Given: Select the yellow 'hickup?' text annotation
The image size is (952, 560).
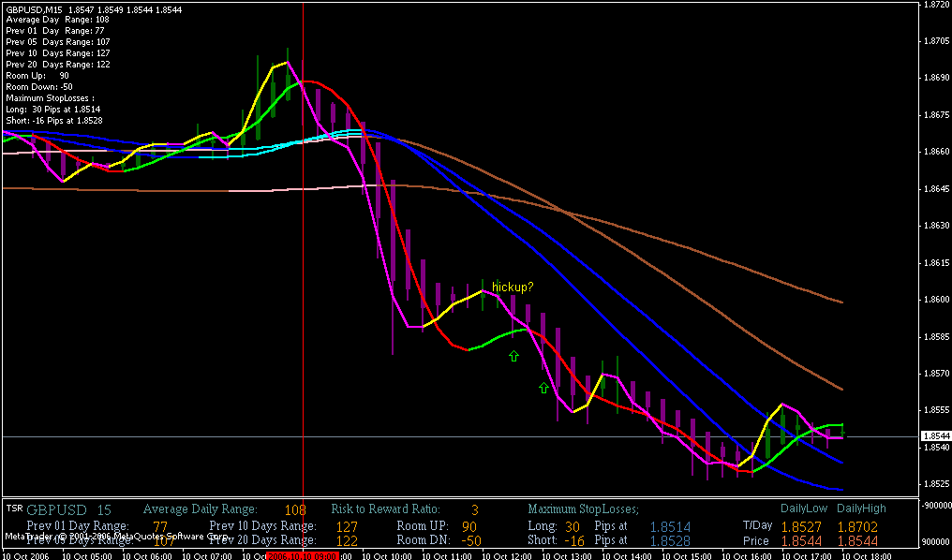Looking at the screenshot, I should (513, 287).
